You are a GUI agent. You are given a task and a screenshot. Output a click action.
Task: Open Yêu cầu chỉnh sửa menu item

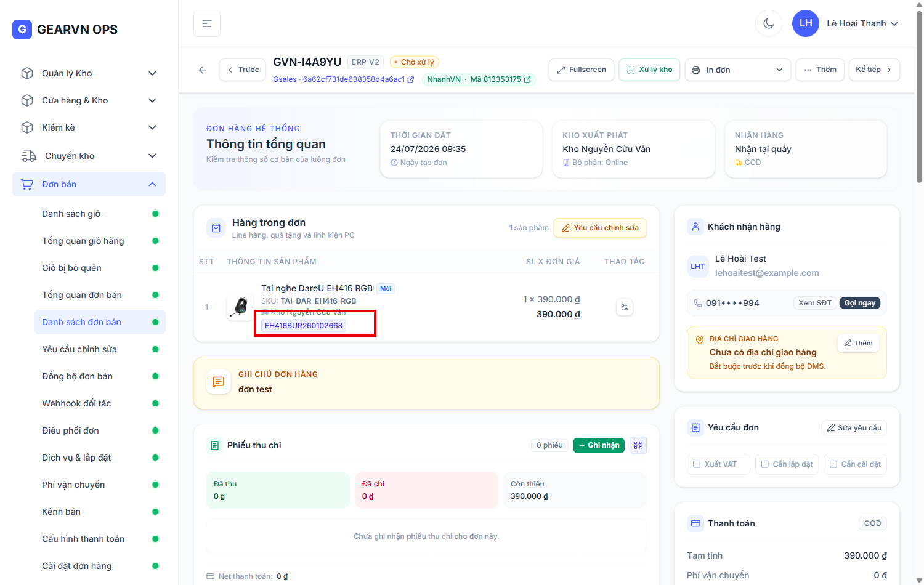tap(100, 349)
